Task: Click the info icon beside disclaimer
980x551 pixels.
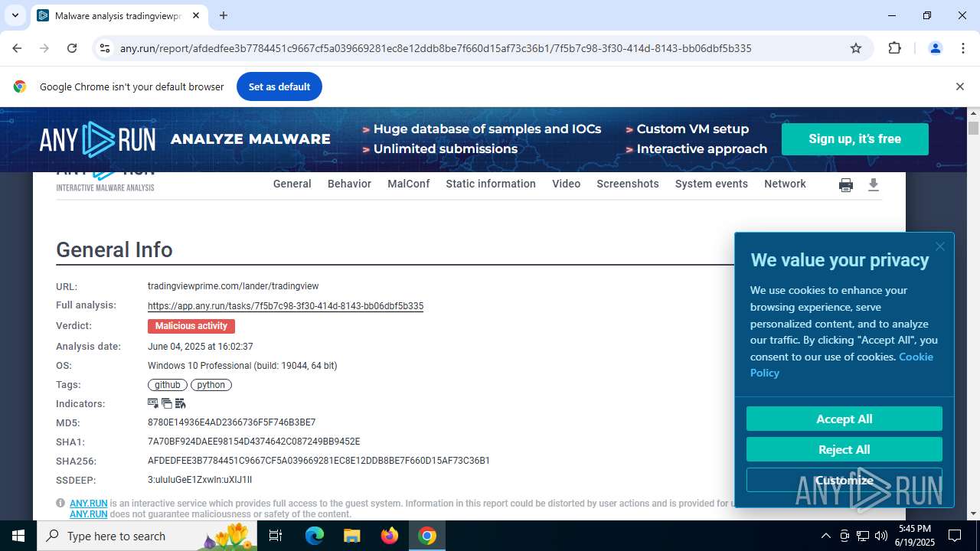Action: [60, 503]
